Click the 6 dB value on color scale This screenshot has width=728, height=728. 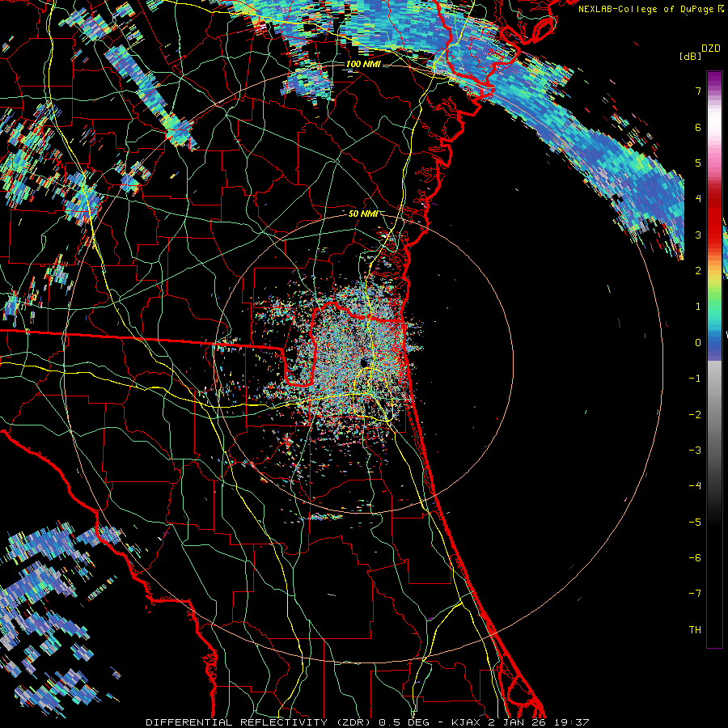[698, 127]
